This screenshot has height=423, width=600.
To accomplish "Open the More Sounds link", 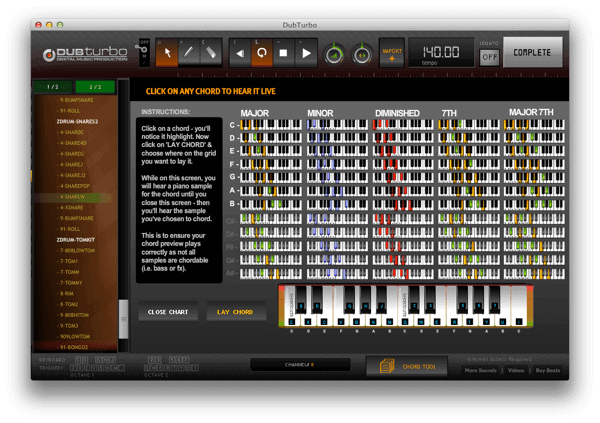I will [x=480, y=370].
